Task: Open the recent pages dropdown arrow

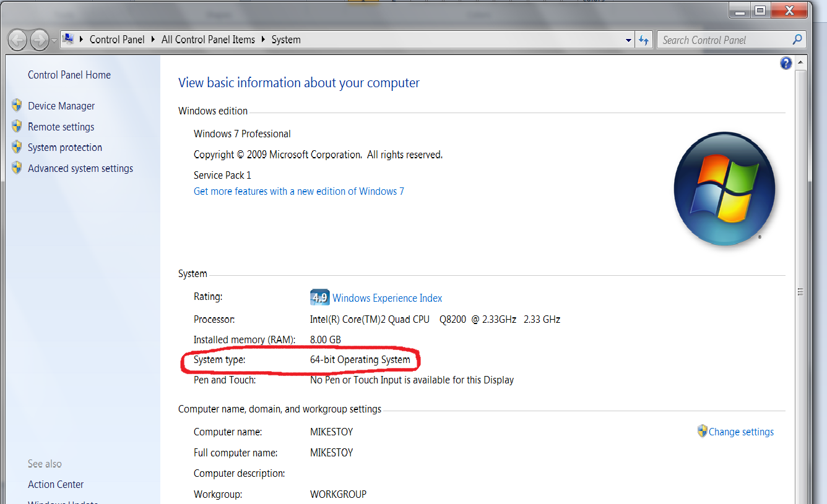Action: [x=54, y=40]
